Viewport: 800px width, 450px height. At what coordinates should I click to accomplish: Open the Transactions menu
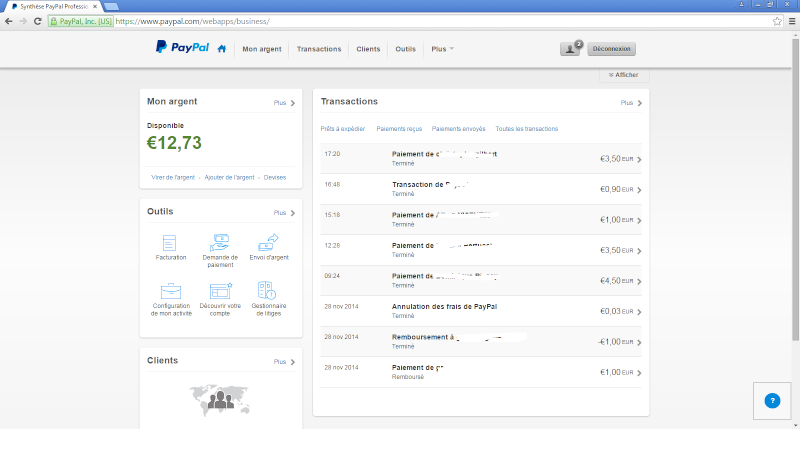(x=319, y=49)
